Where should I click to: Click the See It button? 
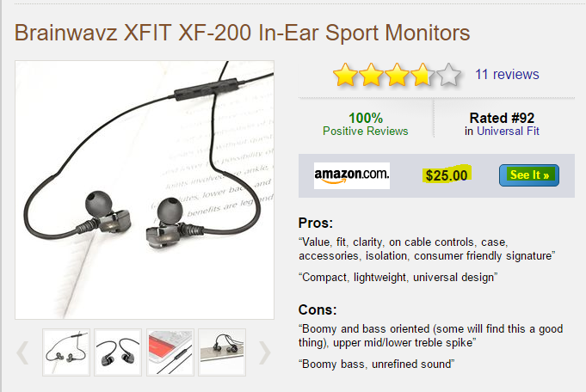[529, 175]
